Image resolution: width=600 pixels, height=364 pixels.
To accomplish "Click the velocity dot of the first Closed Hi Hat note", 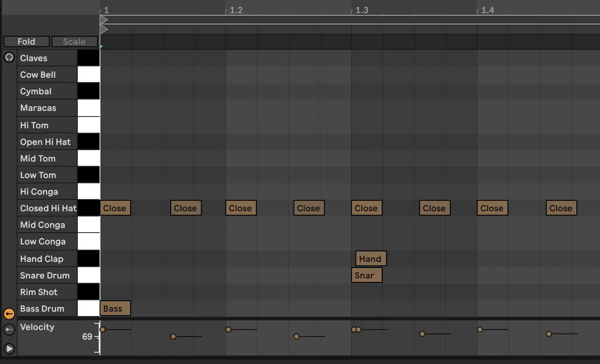I will (102, 330).
